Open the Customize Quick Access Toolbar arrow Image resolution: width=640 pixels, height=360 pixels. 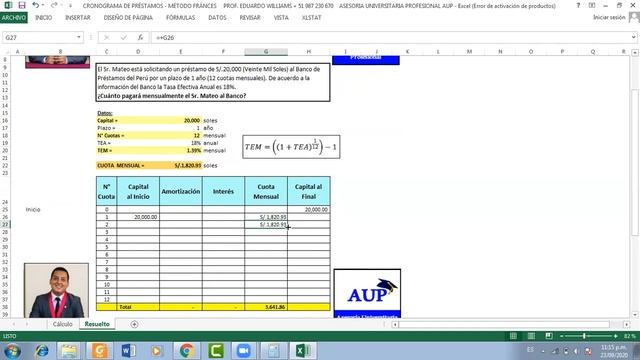coord(70,6)
